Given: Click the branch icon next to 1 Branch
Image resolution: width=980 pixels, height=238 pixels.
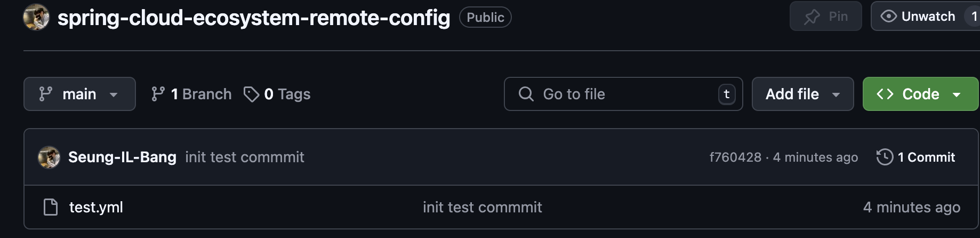Looking at the screenshot, I should tap(158, 94).
